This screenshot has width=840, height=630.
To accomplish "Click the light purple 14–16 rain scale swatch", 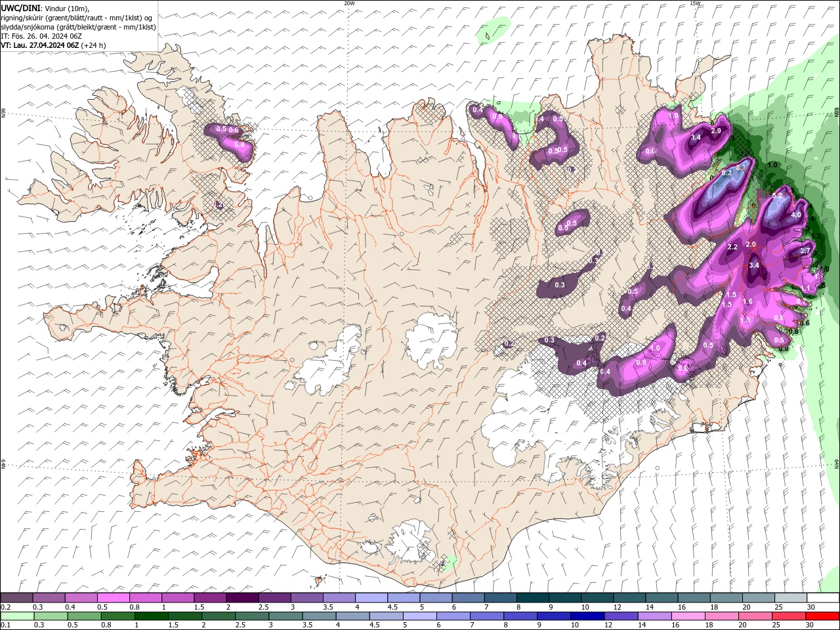I will pos(655,616).
